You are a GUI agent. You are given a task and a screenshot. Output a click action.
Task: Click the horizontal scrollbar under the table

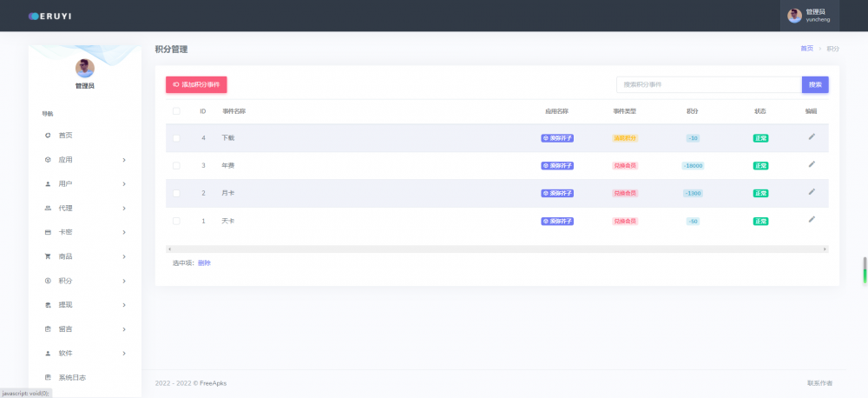point(496,249)
